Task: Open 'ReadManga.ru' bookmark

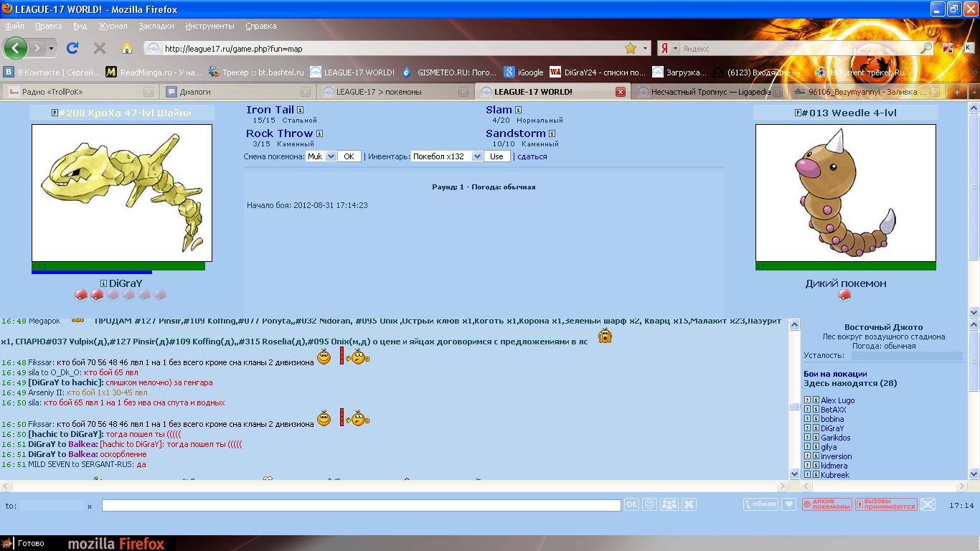Action: (154, 72)
